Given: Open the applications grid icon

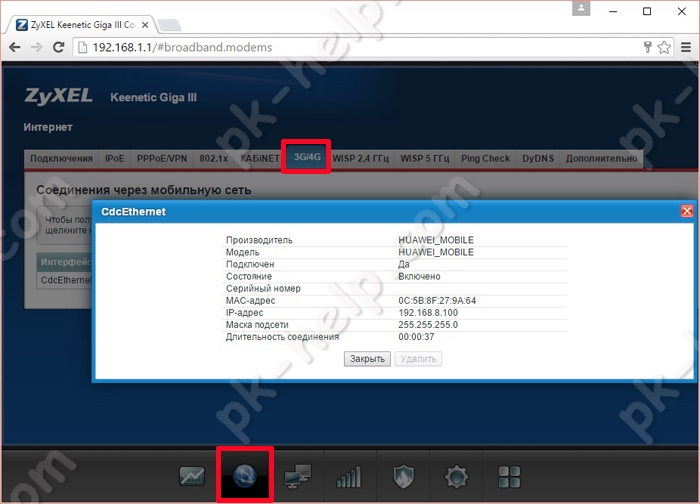Looking at the screenshot, I should tap(509, 476).
